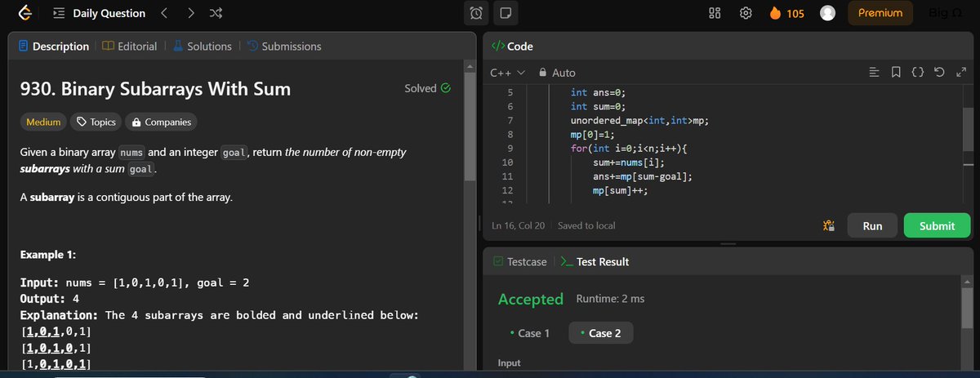The width and height of the screenshot is (980, 378).
Task: Click the green Solved checkmark icon
Action: click(446, 88)
